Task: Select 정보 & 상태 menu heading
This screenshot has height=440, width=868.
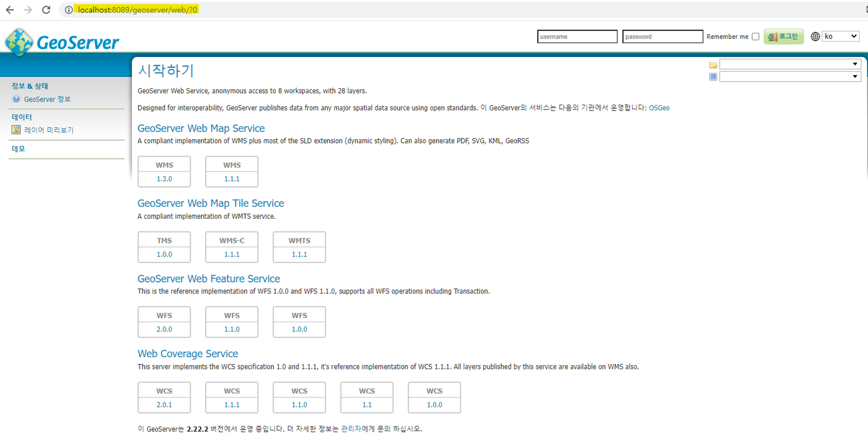Action: (30, 85)
